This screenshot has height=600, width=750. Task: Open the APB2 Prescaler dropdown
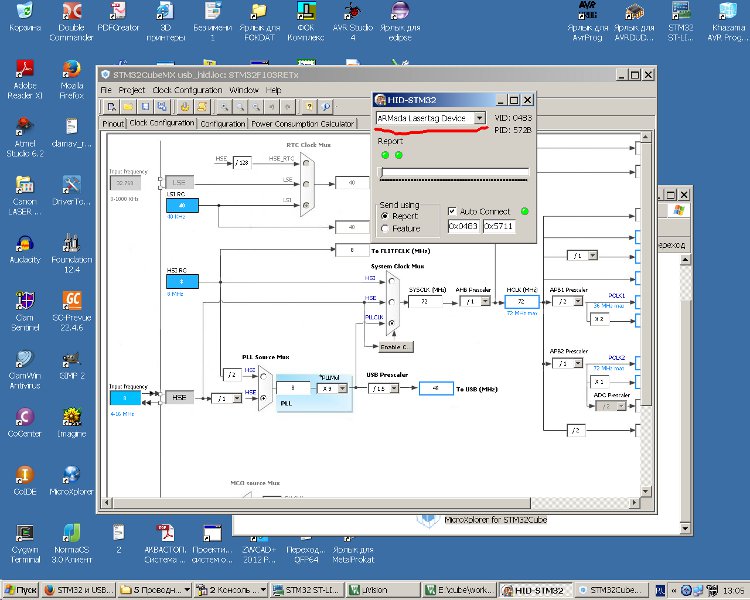[x=578, y=364]
